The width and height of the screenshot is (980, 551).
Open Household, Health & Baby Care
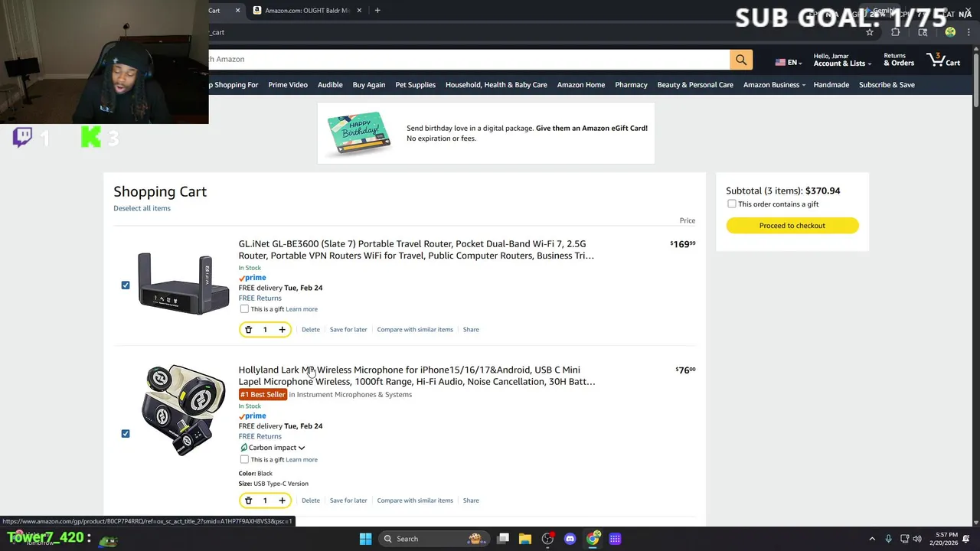pos(496,85)
